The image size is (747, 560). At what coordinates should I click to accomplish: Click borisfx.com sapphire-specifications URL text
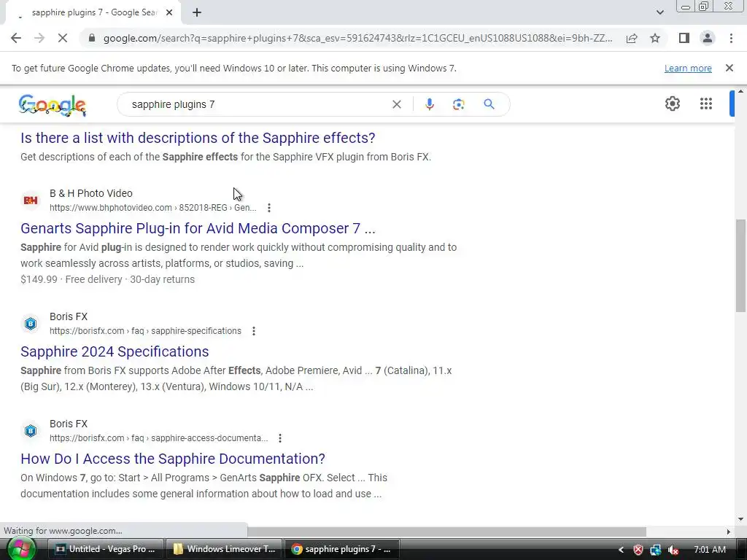click(x=145, y=331)
